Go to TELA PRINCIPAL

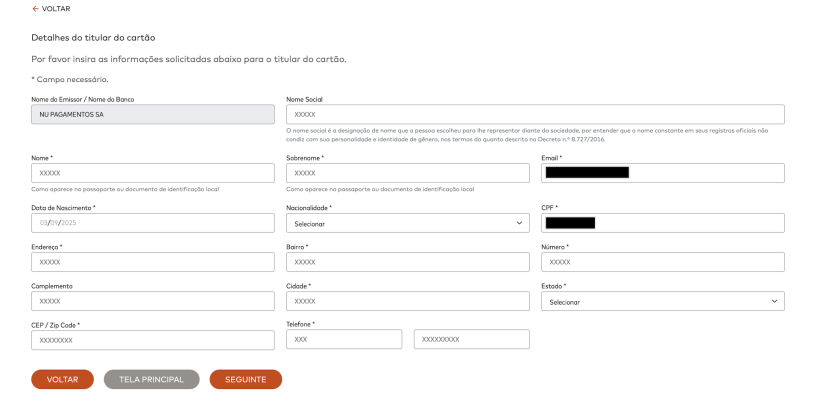tap(152, 379)
